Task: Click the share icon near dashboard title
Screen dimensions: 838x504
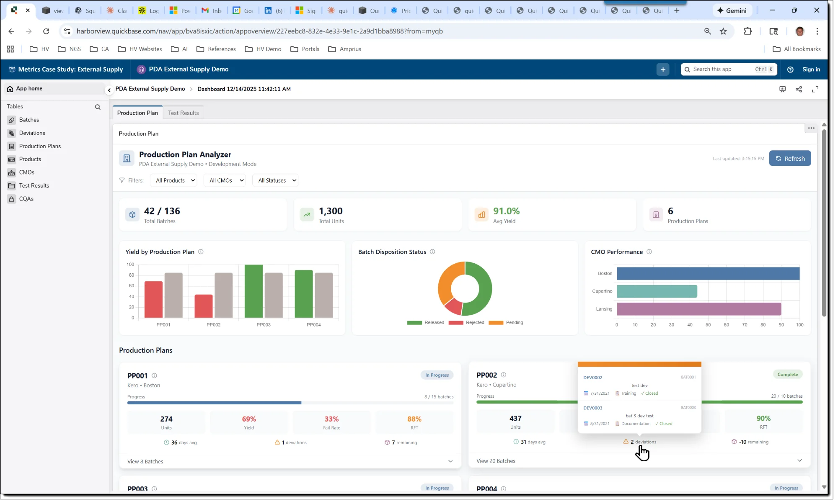Action: (x=799, y=89)
